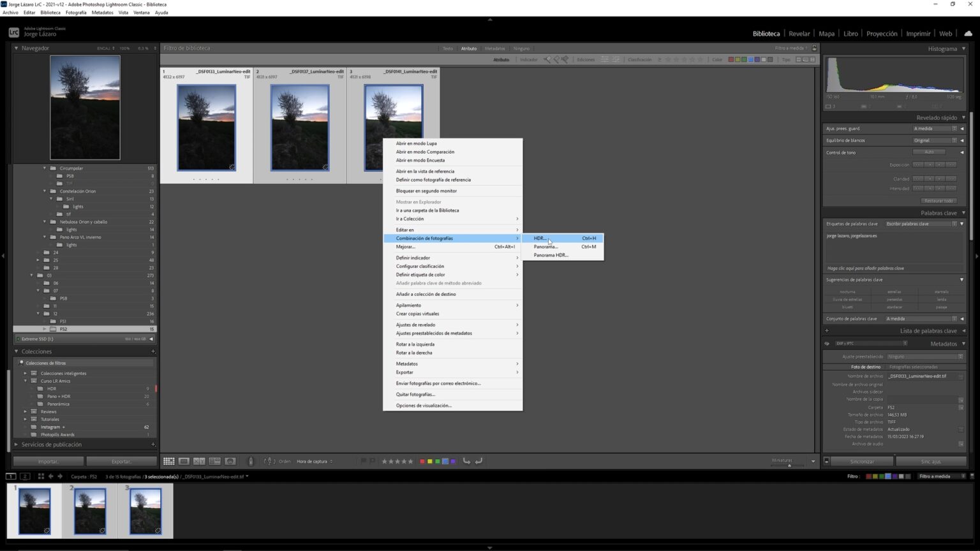Choose HDR from the Combinación submenu
Screen dimensions: 980x551
(539, 238)
